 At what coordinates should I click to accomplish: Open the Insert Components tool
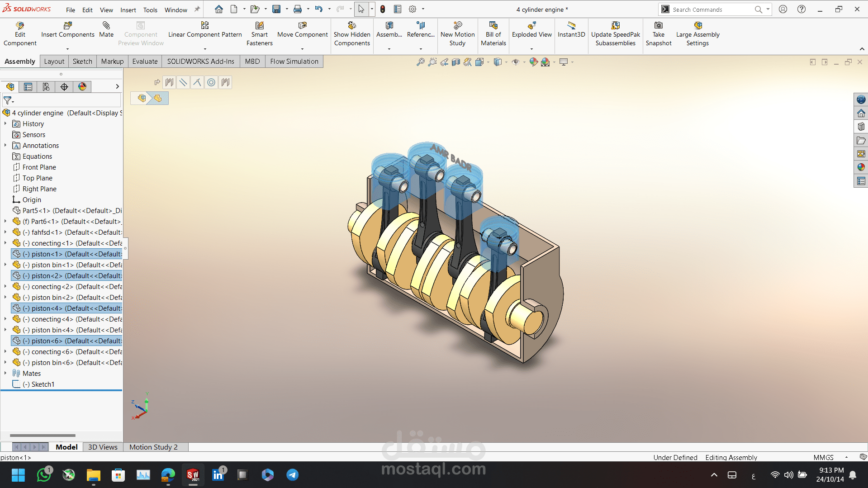[68, 30]
